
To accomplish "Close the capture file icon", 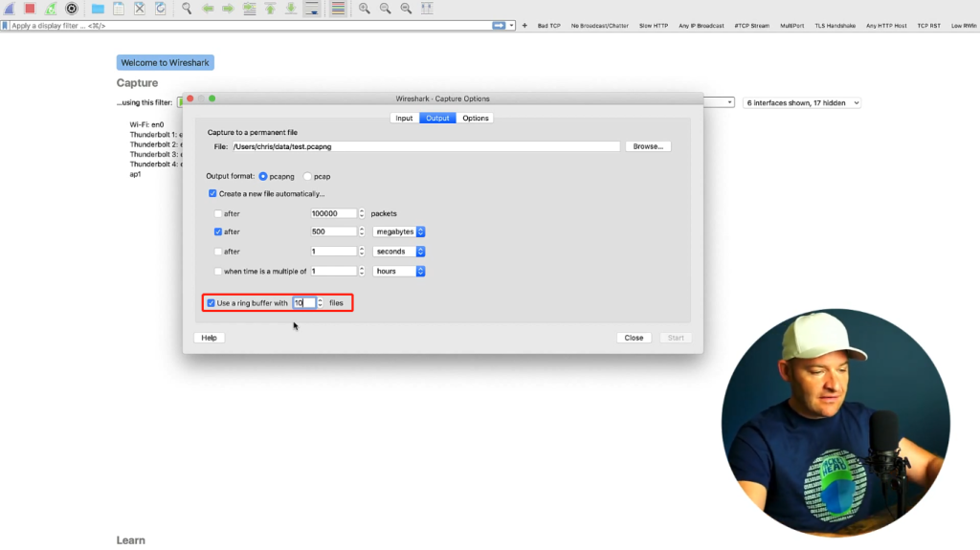I will pos(140,8).
